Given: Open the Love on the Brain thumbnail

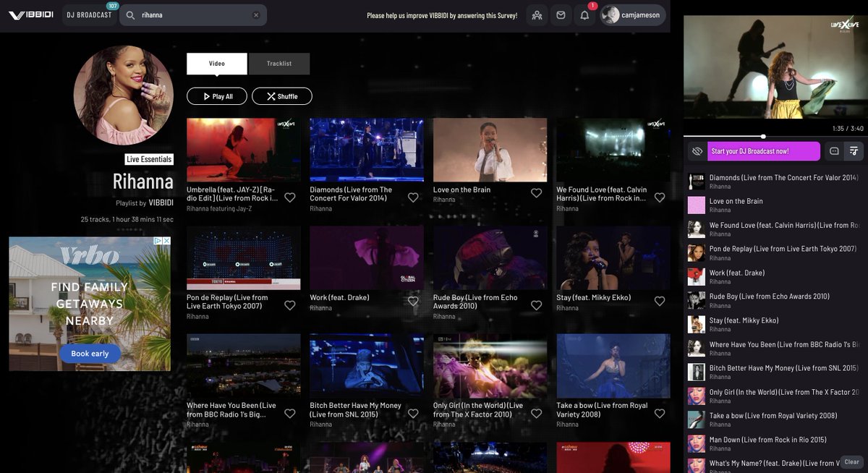Looking at the screenshot, I should coord(490,150).
